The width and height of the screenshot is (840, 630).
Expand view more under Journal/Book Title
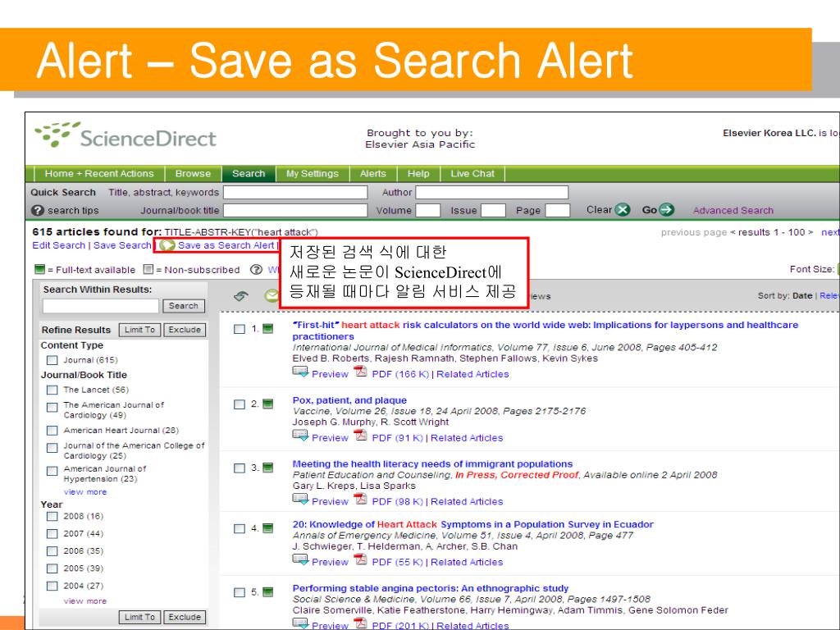coord(85,492)
